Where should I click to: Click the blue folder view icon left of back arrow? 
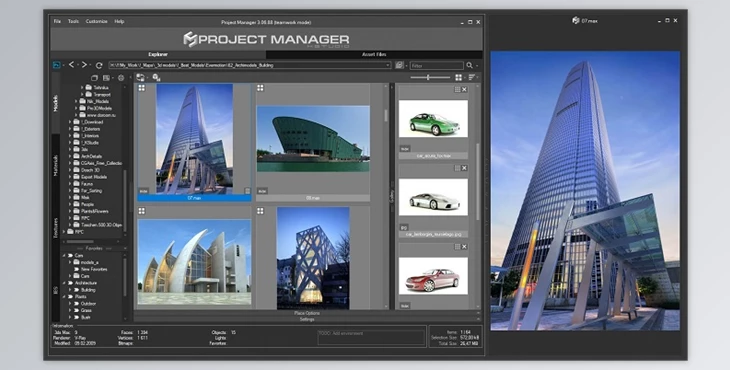coord(56,65)
